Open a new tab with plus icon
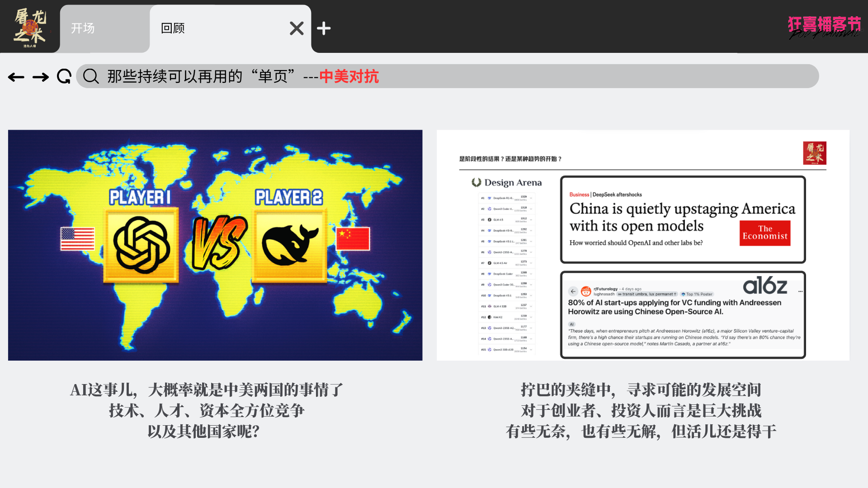Viewport: 868px width, 488px height. pyautogui.click(x=324, y=28)
